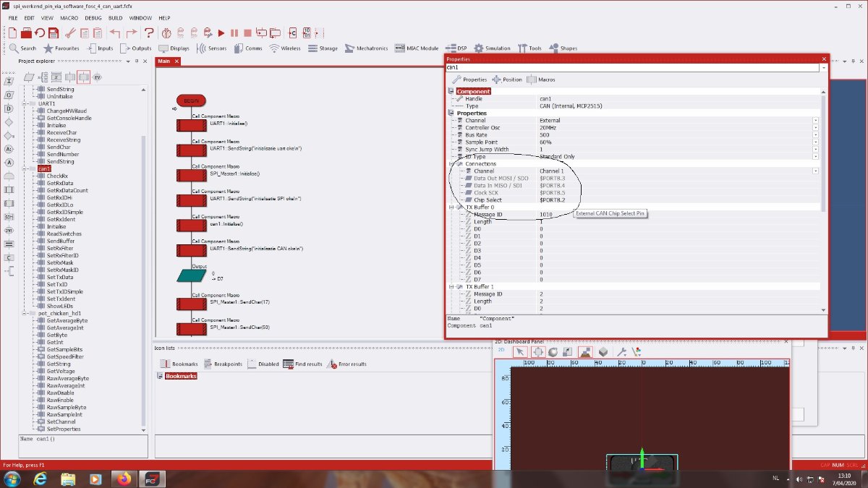Start simulation with the Run play button
868x488 pixels.
click(x=222, y=33)
